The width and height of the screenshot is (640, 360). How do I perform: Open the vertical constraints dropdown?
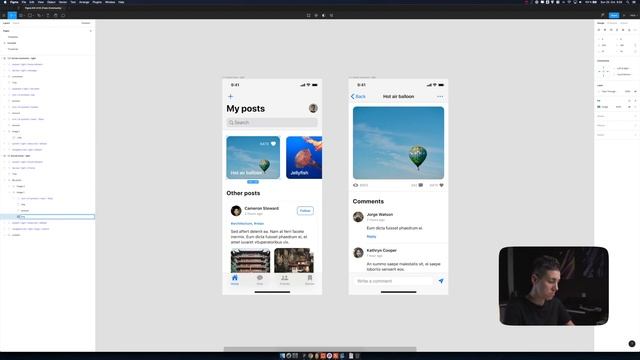pyautogui.click(x=623, y=75)
